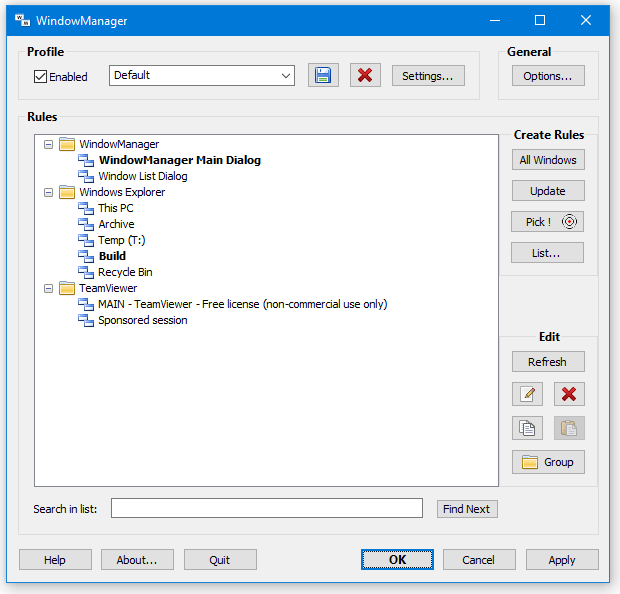Collapse the Windows Explorer tree group

47,192
